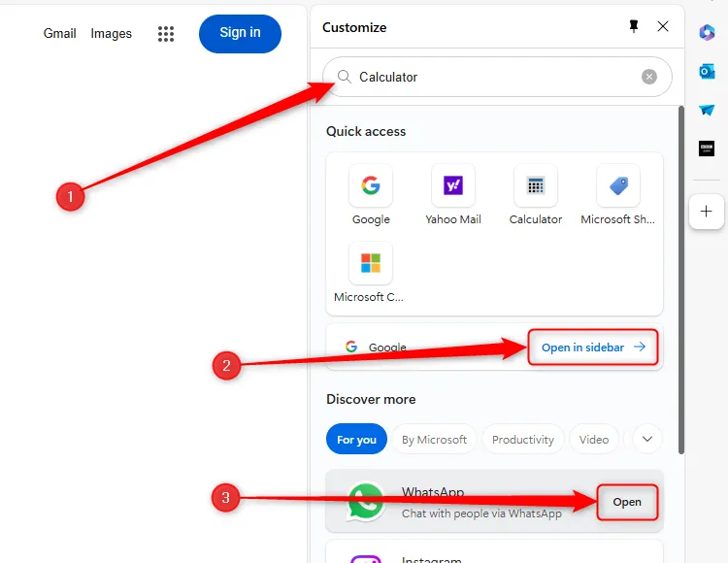The image size is (728, 563).
Task: Open Yahoo Mail from Quick access
Action: 452,185
